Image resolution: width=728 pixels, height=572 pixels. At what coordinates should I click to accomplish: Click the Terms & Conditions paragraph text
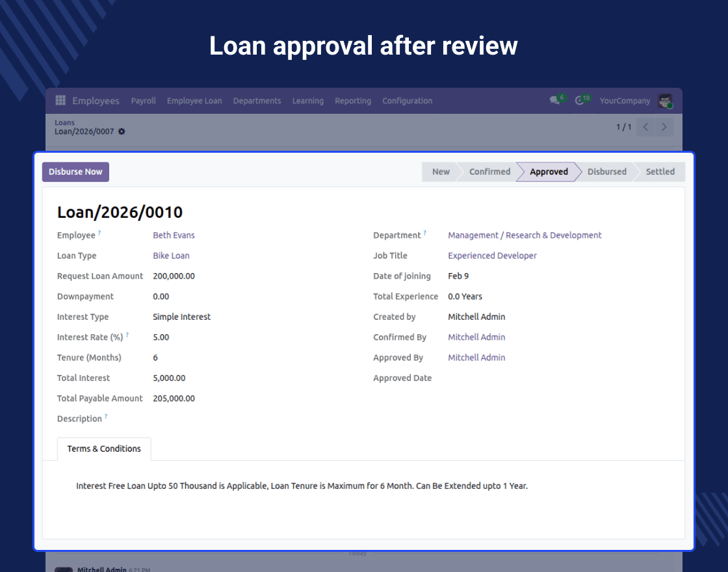coord(302,486)
